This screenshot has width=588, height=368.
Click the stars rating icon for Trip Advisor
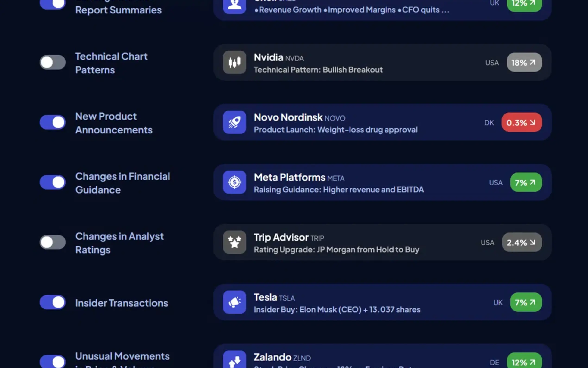coord(234,242)
